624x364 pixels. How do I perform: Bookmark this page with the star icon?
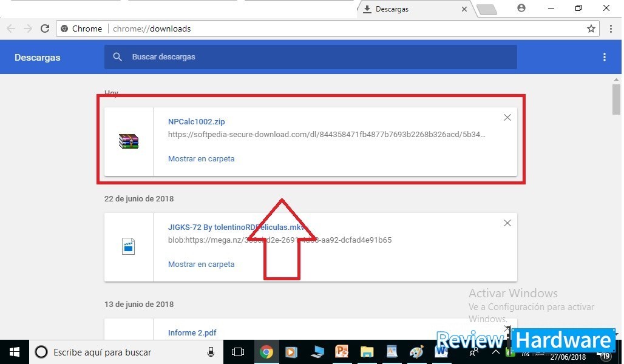tap(591, 29)
